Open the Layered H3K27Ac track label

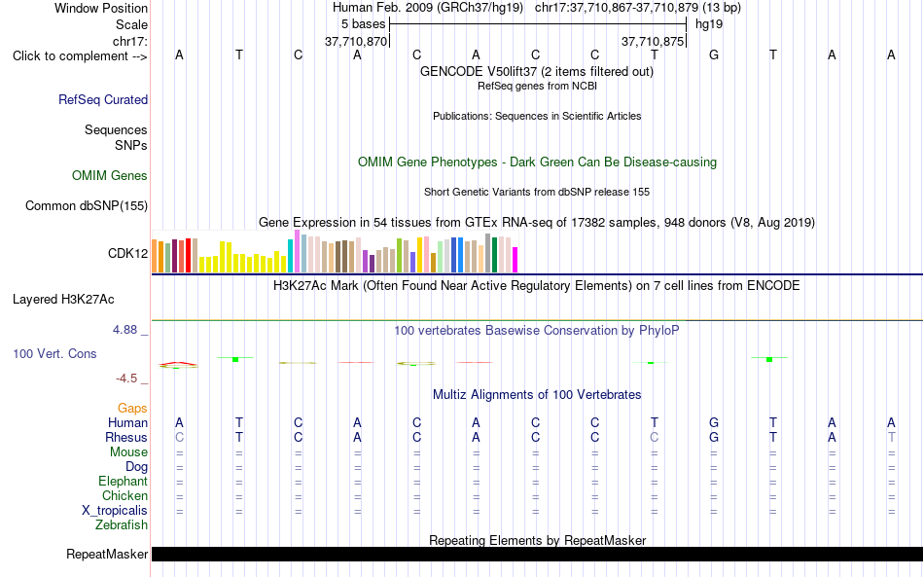click(x=63, y=300)
